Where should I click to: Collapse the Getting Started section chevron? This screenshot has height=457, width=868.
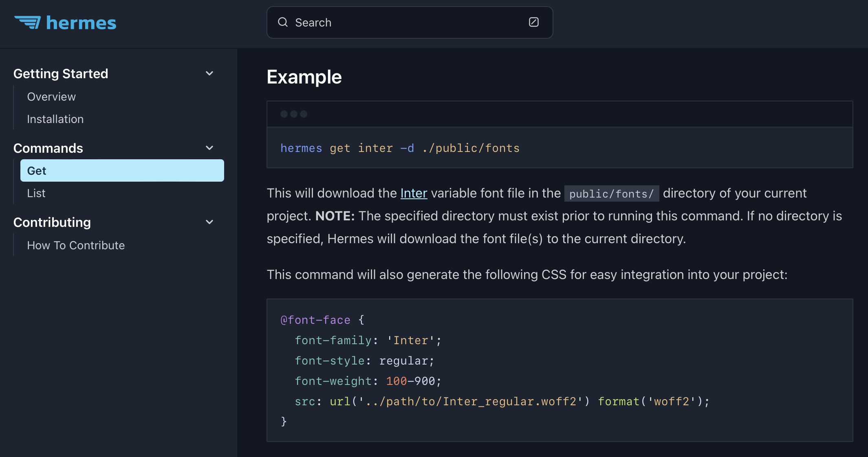click(209, 74)
